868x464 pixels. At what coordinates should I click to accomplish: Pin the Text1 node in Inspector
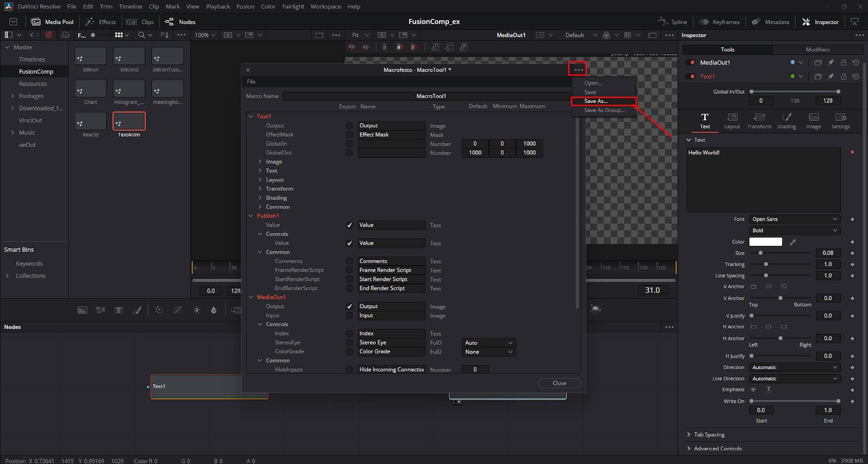click(831, 76)
